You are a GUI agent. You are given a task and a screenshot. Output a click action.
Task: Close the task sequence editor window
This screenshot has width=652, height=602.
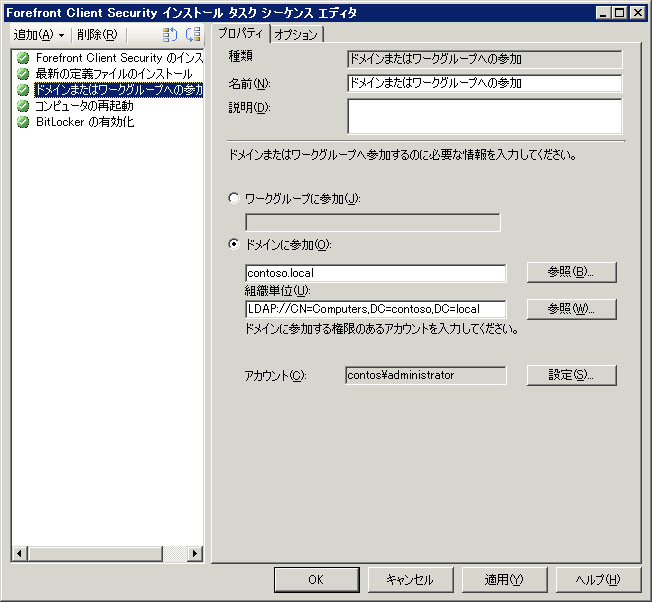637,13
